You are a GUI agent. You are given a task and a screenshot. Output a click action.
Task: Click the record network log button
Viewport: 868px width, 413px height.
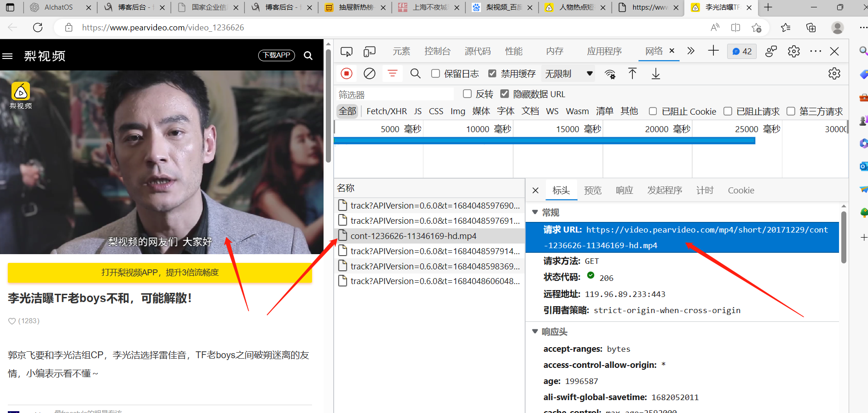pyautogui.click(x=347, y=74)
